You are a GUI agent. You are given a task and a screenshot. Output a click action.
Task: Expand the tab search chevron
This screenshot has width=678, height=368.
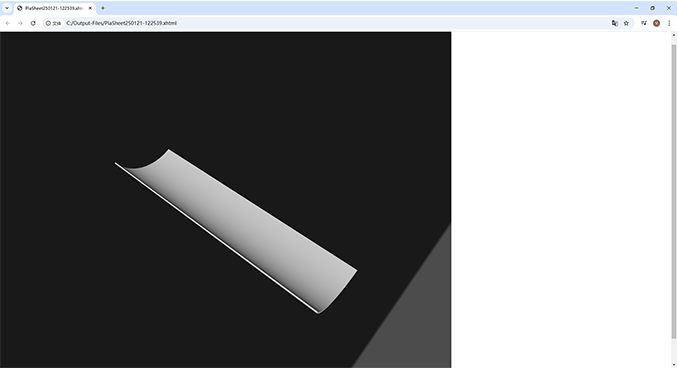coord(7,8)
